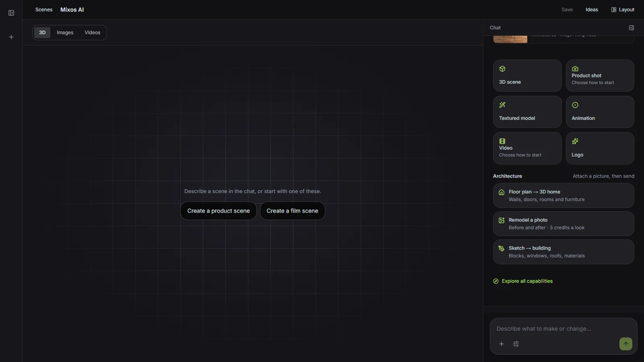Focus the Describe what to make input
The height and width of the screenshot is (362, 644).
(x=563, y=329)
